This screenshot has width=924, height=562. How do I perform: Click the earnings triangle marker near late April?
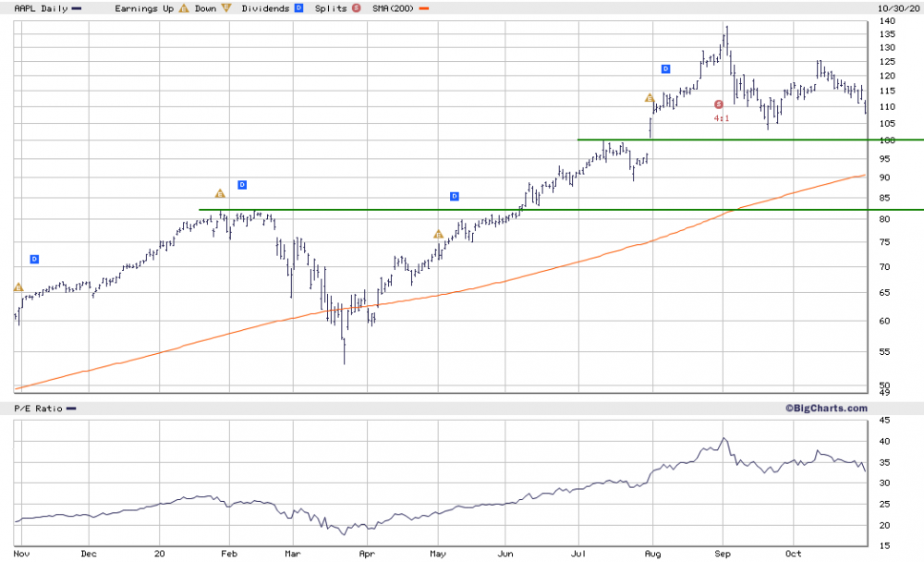[437, 234]
